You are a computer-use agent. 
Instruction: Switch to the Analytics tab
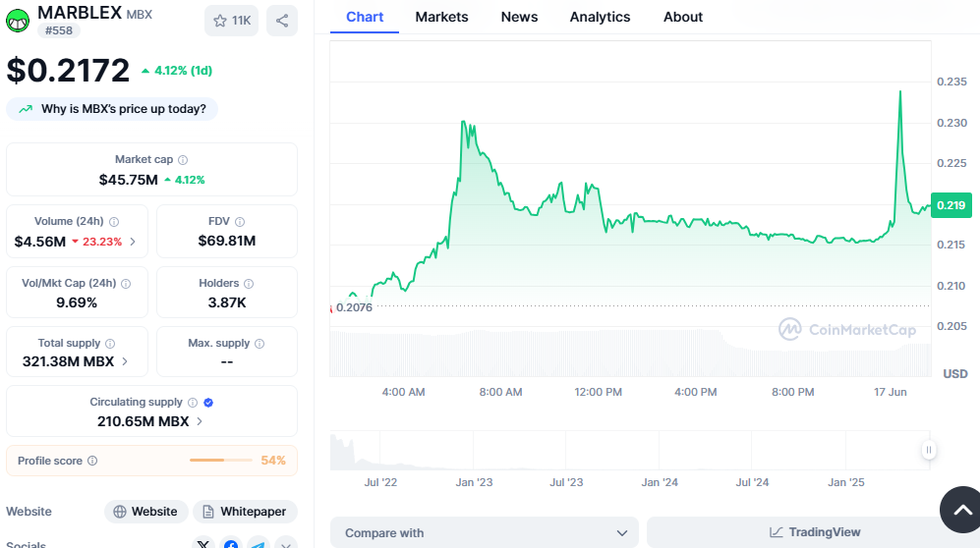600,17
